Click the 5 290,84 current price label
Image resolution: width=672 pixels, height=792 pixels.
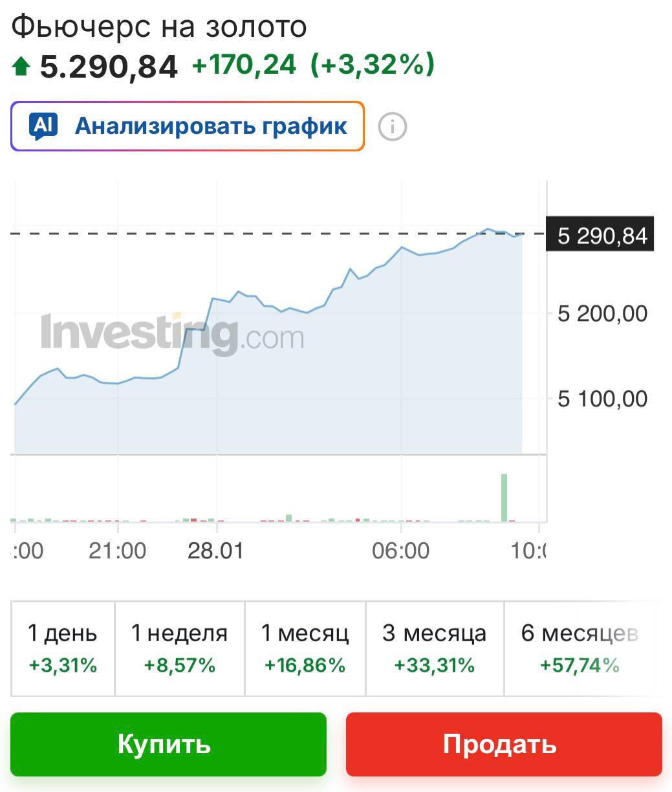[x=601, y=236]
